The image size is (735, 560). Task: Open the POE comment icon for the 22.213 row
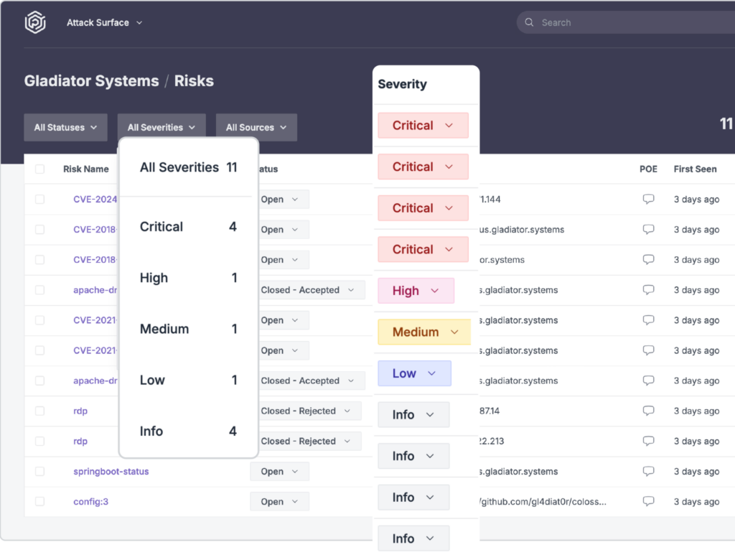(x=648, y=441)
